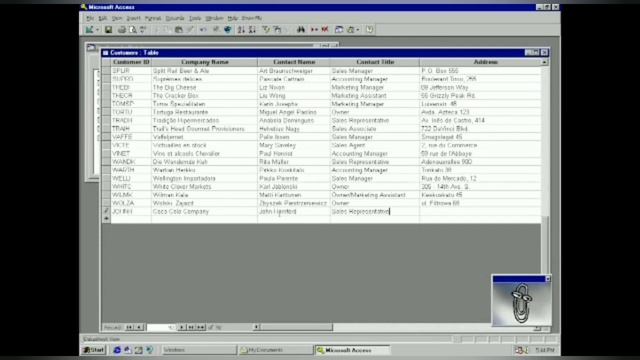Screen dimensions: 640x360
Task: Sort records ascending A to Z
Action: tap(241, 30)
